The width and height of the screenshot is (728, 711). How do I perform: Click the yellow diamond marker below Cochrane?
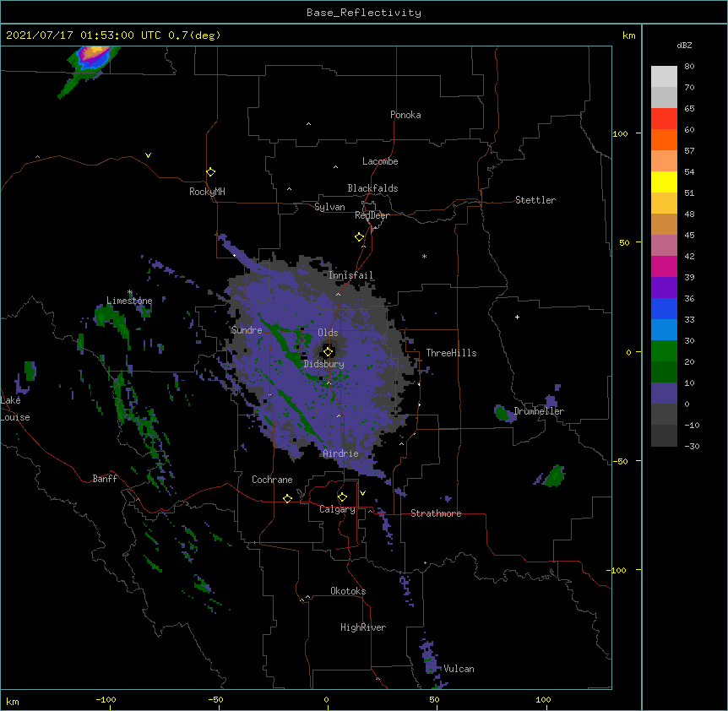point(287,498)
